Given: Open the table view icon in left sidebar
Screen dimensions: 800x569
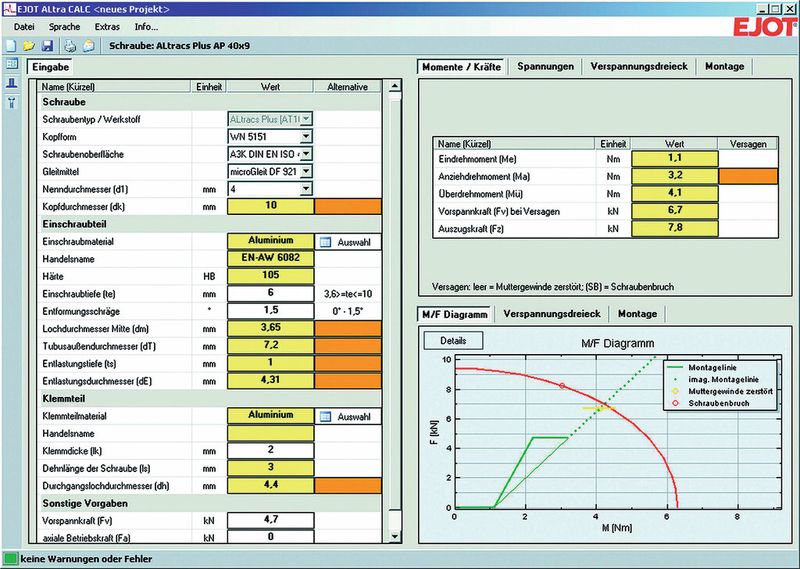Looking at the screenshot, I should coord(12,64).
